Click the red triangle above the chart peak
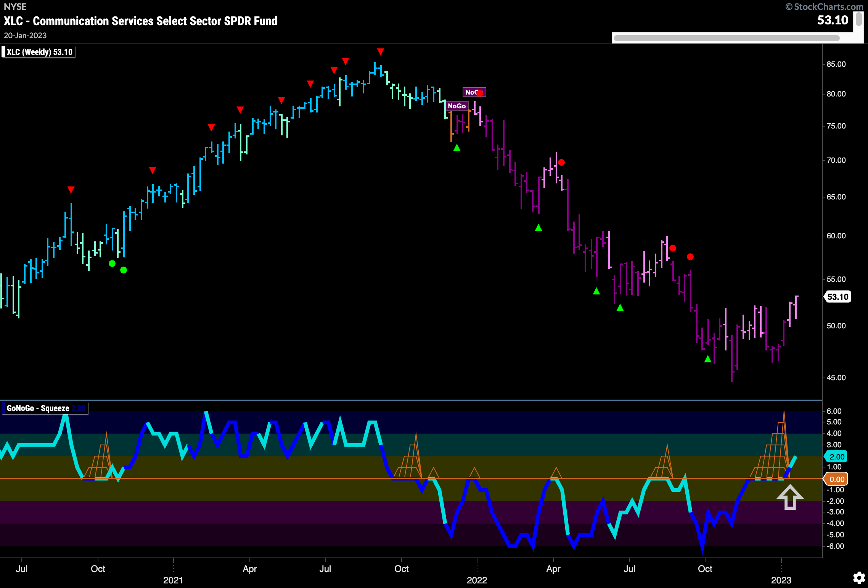Screen dimensions: 868x588 click(x=380, y=51)
